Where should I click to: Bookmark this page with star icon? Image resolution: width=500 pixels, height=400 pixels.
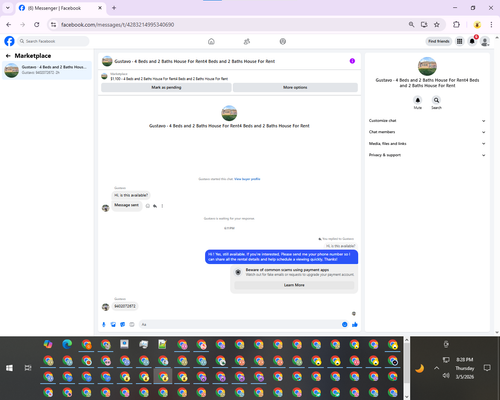coord(437,24)
